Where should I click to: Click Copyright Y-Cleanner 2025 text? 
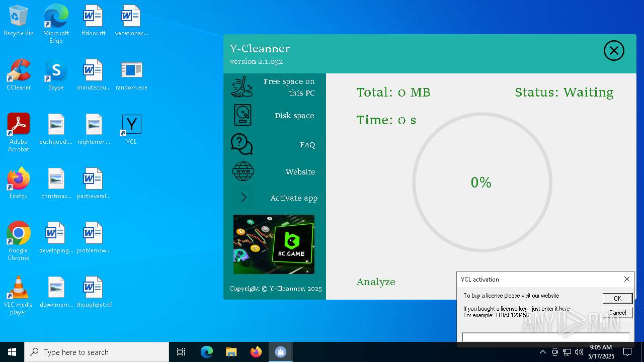(x=275, y=289)
